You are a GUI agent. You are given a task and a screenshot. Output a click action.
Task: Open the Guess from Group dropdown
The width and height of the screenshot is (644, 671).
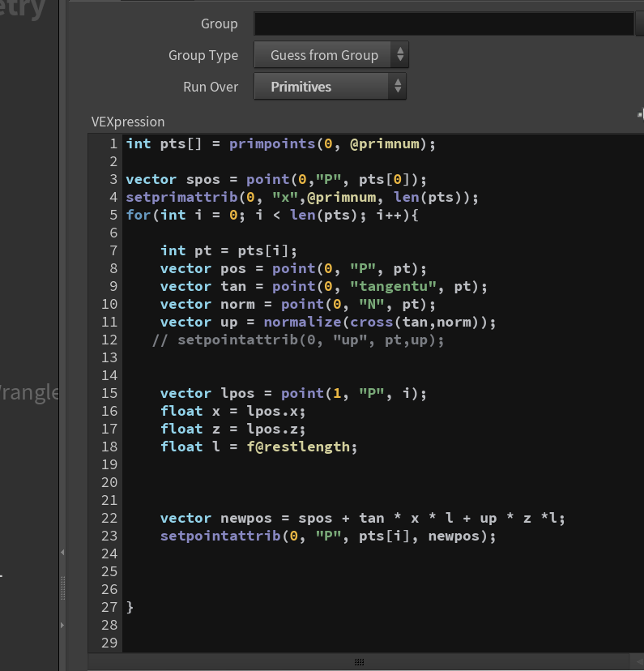coord(331,55)
